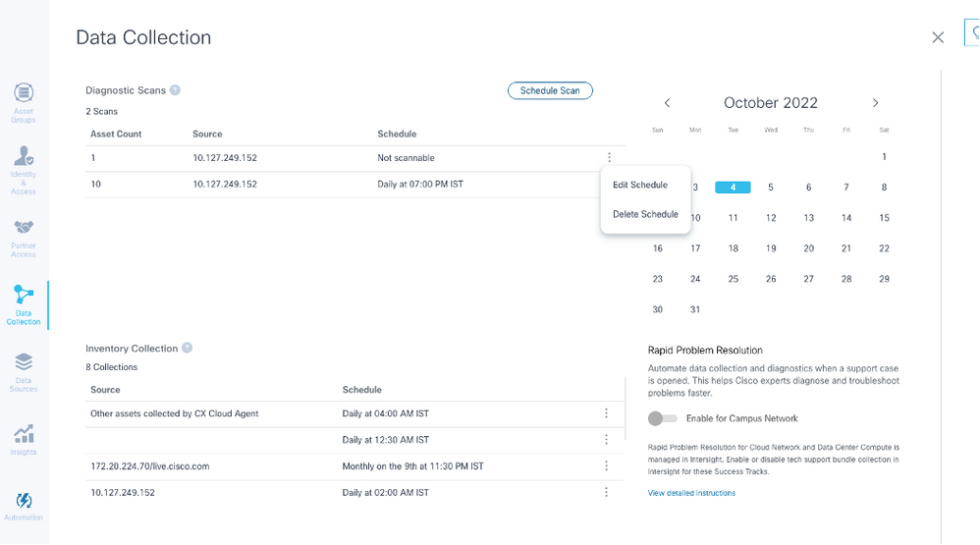Choose Edit Schedule from menu
Screen dimensions: 980x545
640,185
